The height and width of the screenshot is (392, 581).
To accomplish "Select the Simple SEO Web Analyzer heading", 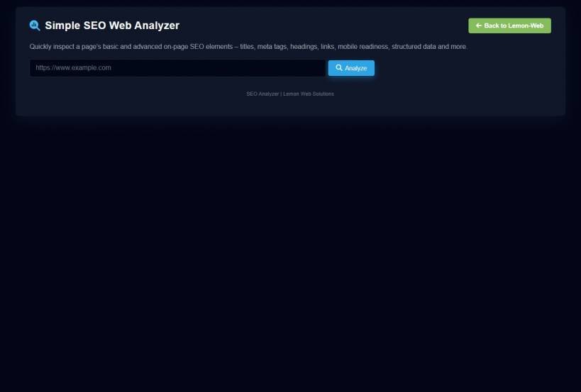I will [112, 26].
